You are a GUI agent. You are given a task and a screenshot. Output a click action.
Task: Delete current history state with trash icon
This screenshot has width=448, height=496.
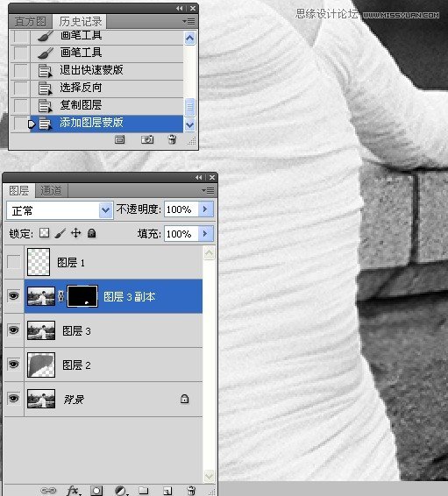pos(172,139)
